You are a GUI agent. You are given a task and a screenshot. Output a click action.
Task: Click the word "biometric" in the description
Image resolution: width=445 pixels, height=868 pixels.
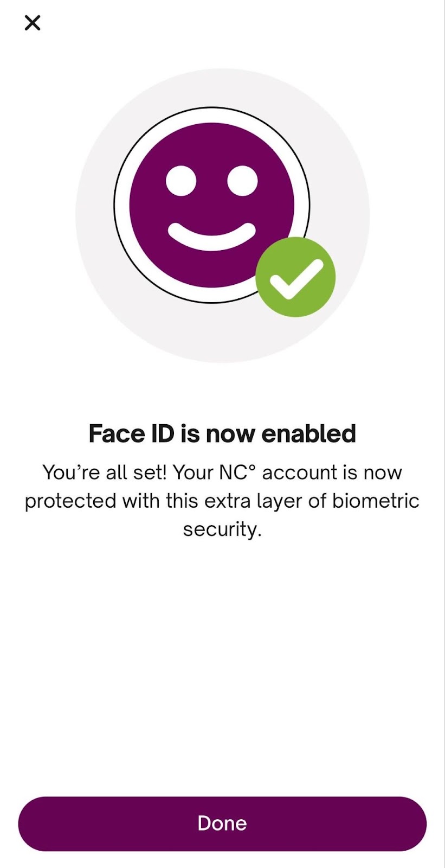tap(376, 501)
